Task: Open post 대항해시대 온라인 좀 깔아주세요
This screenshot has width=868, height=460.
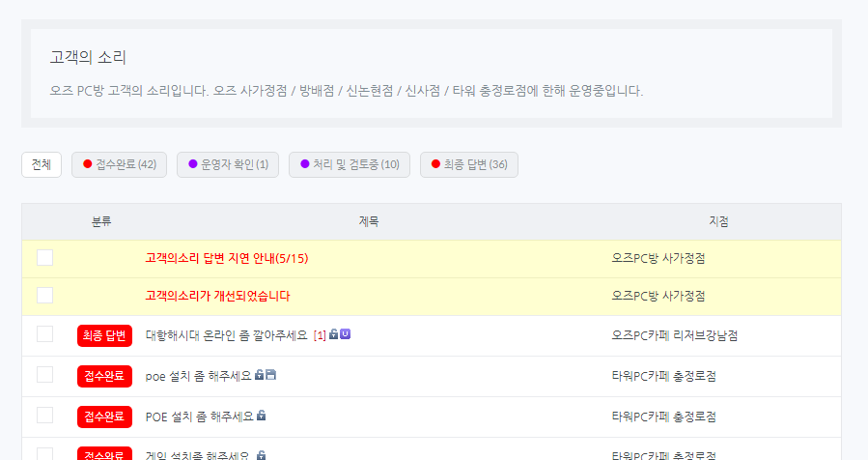Action: coord(226,335)
